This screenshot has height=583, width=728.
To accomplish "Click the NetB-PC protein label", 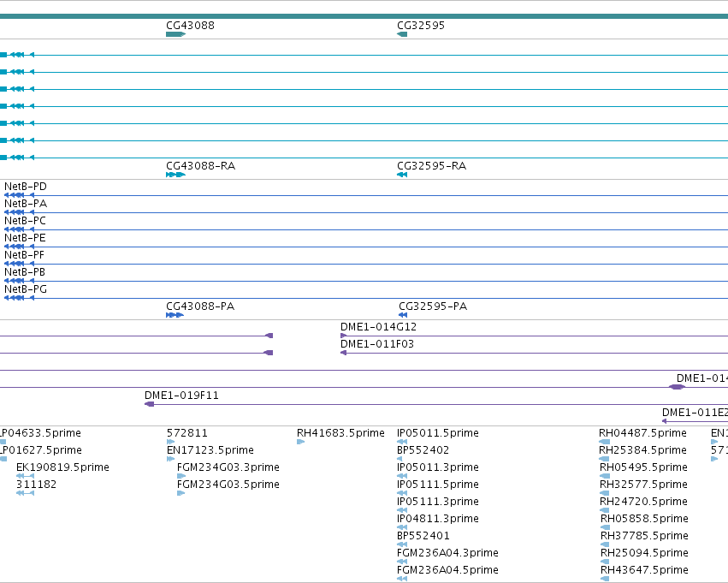I will point(25,221).
